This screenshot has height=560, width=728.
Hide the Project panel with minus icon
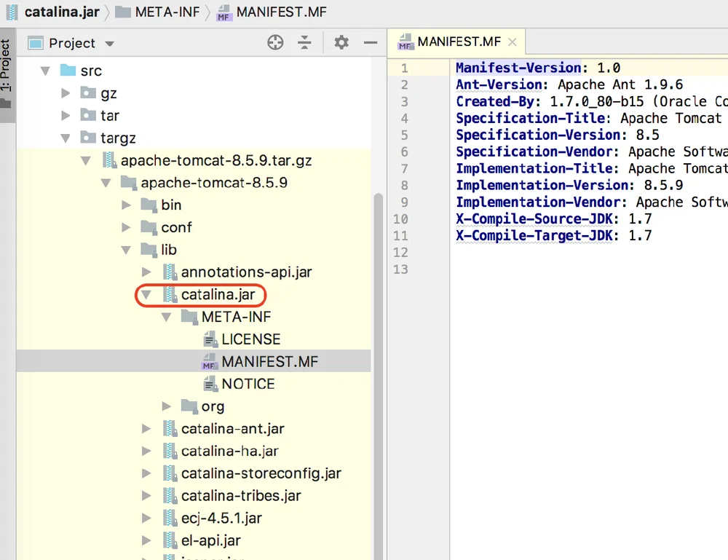(x=371, y=43)
